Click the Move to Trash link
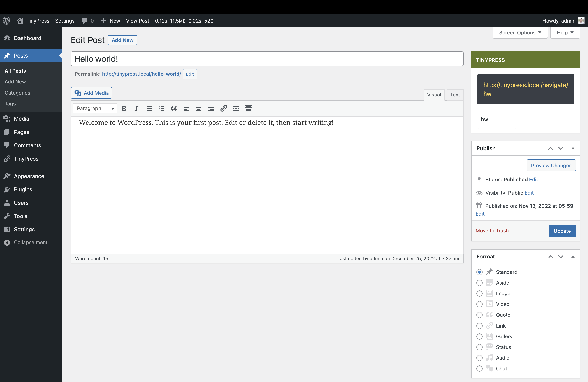This screenshot has height=382, width=588. 492,230
